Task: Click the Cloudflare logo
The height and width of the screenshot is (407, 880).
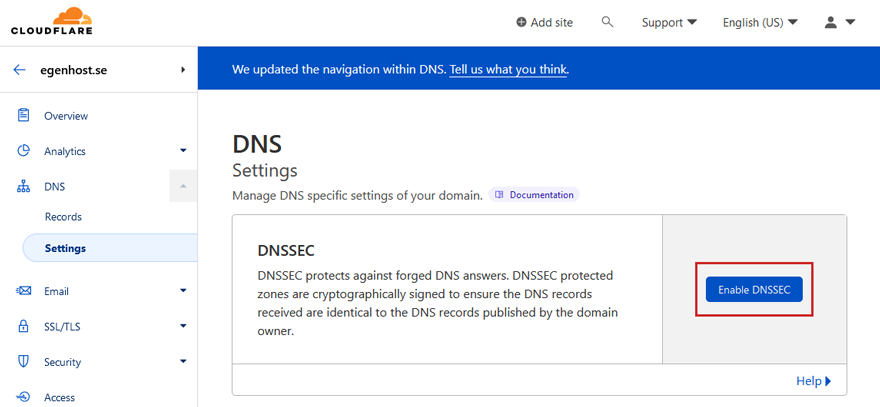Action: 52,20
